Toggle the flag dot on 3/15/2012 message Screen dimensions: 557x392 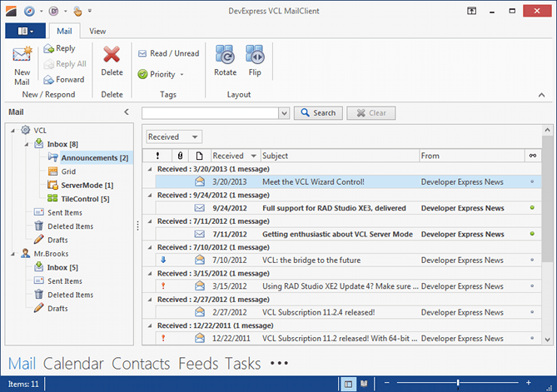coord(532,285)
